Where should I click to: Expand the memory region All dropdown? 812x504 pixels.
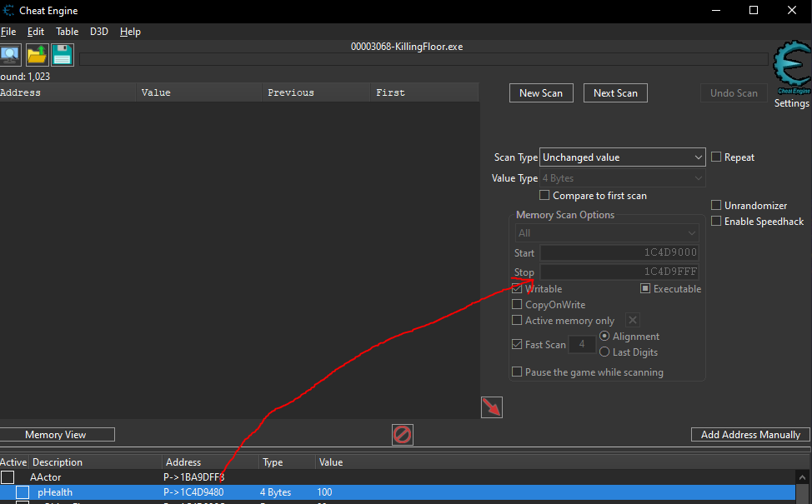tap(607, 233)
